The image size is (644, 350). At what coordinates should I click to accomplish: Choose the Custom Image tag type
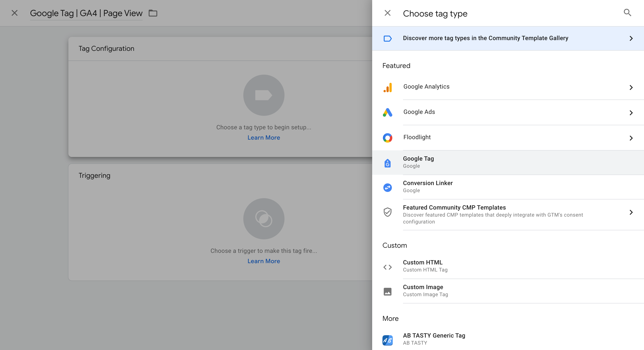[x=508, y=291]
